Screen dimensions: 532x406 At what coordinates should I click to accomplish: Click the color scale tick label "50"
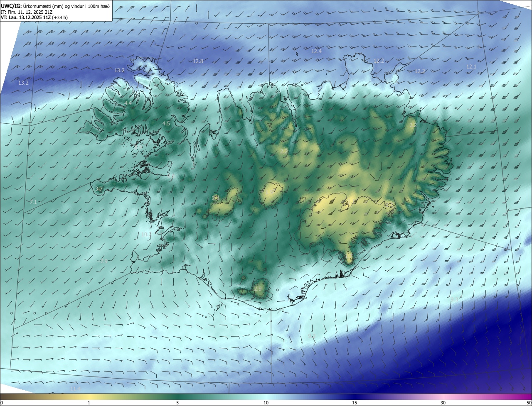(528, 403)
